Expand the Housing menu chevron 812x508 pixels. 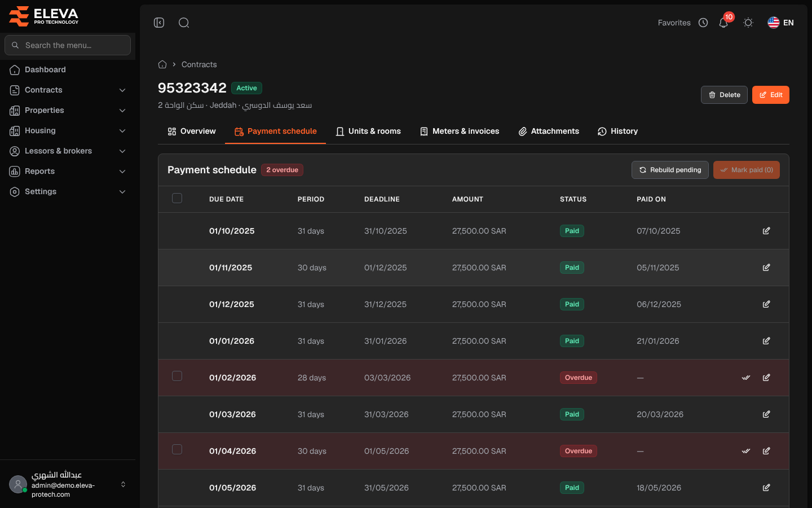point(122,131)
